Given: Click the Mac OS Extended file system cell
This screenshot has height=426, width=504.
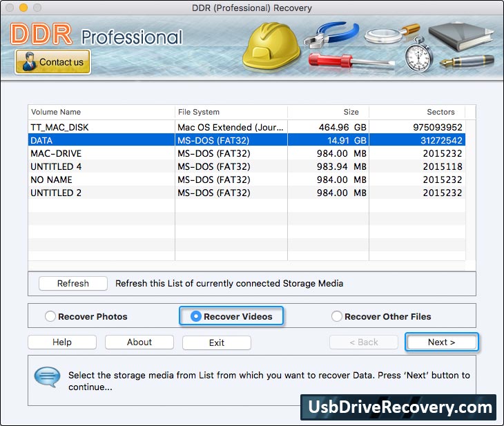Looking at the screenshot, I should pyautogui.click(x=231, y=127).
